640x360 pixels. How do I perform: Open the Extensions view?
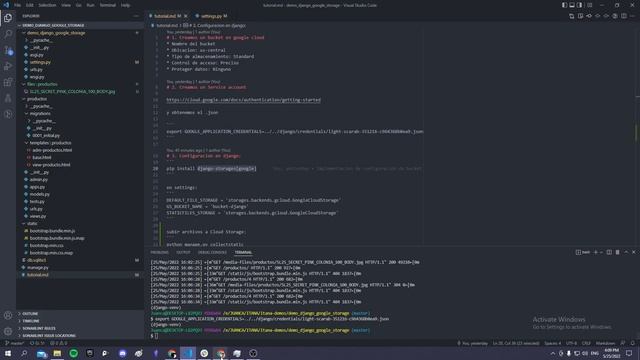(8, 82)
